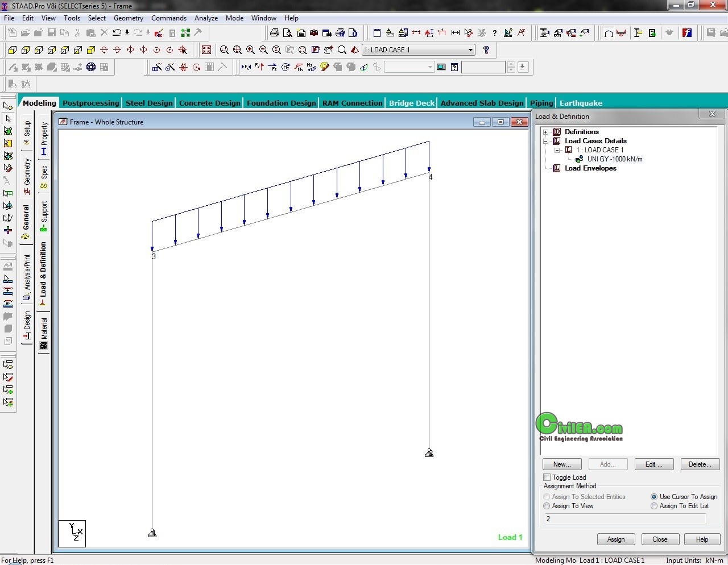Click the Undo arrow icon

point(117,33)
